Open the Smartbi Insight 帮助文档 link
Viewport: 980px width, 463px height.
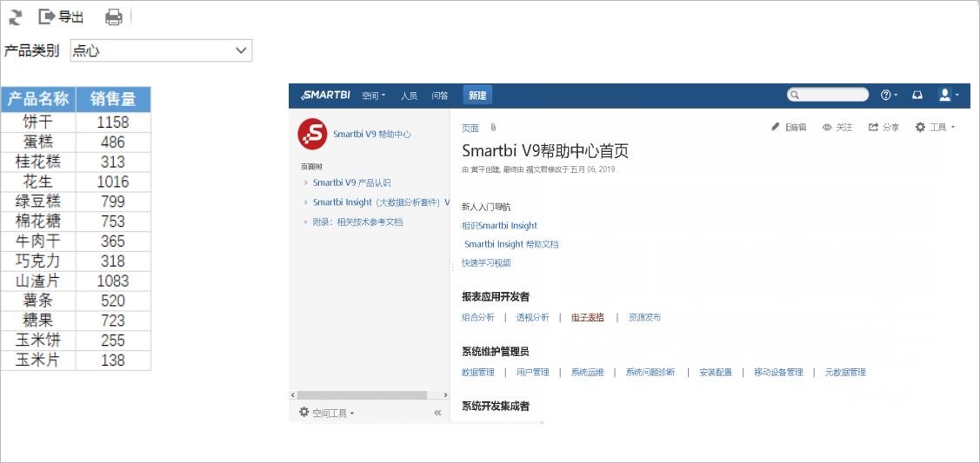point(511,244)
